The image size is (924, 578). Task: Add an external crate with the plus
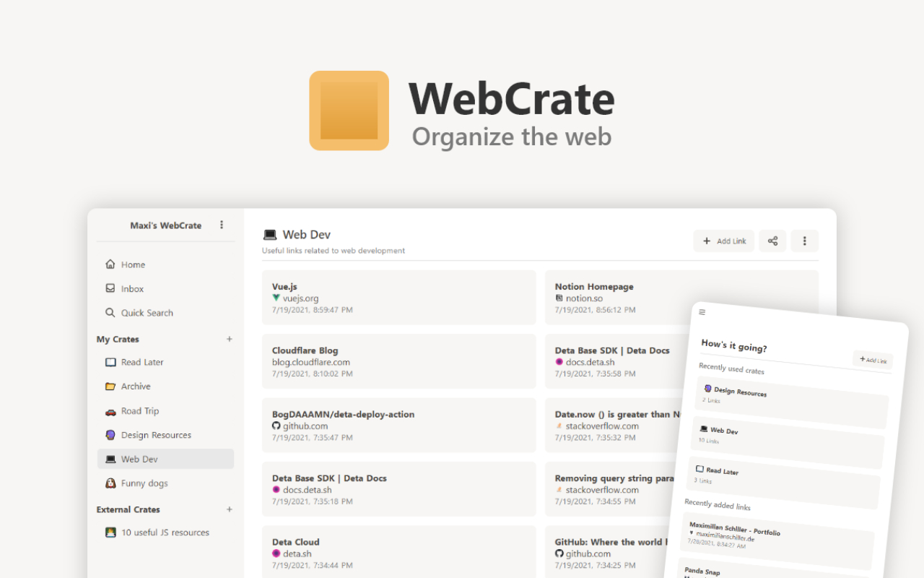click(x=229, y=509)
